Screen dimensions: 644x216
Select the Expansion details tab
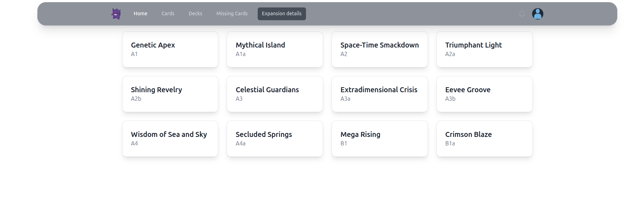click(x=281, y=14)
